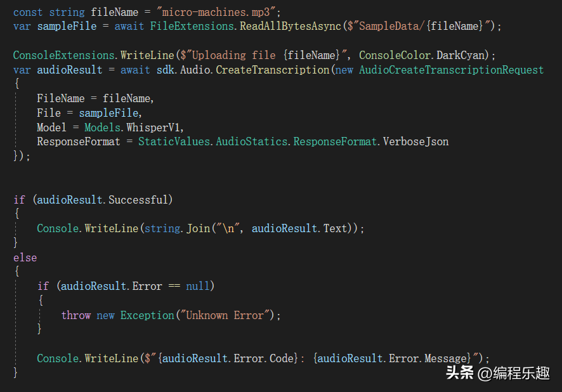Click the ReadAllBytesAsync method name
This screenshot has width=562, height=392.
(291, 26)
